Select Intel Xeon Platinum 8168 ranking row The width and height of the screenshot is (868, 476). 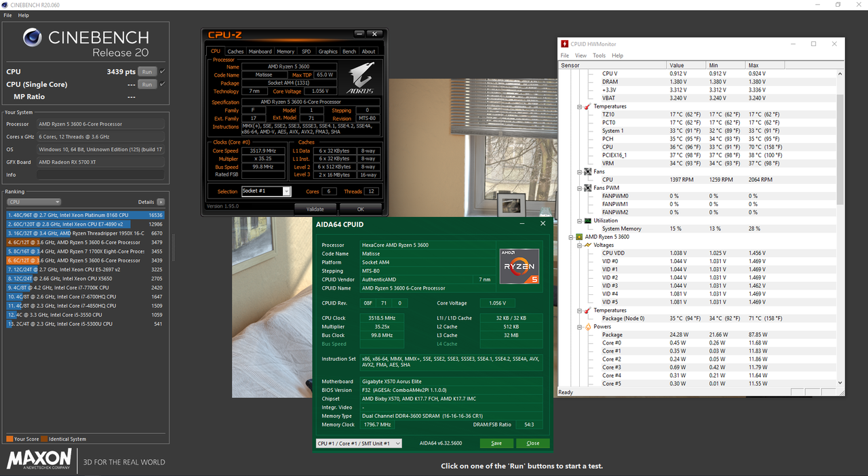coord(85,214)
